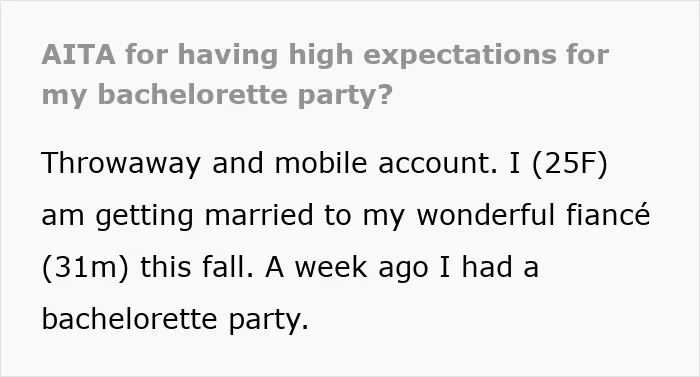Click the word "getting" in the body

click(144, 217)
